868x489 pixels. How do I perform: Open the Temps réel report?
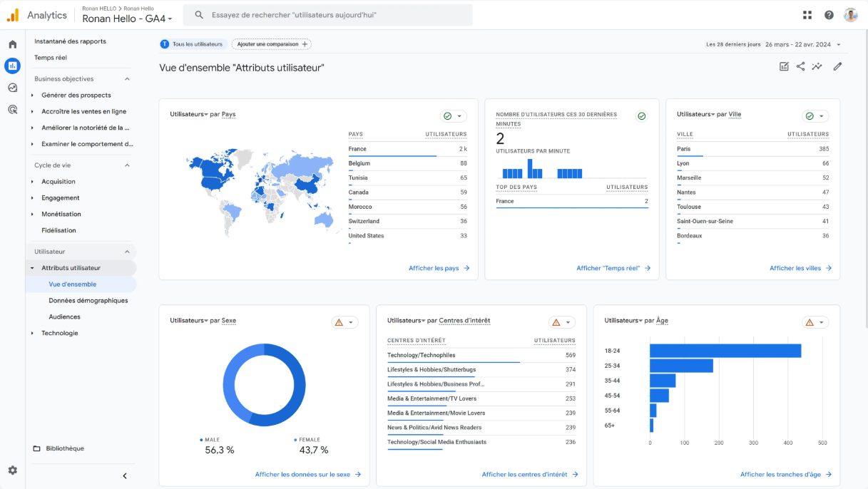point(51,58)
